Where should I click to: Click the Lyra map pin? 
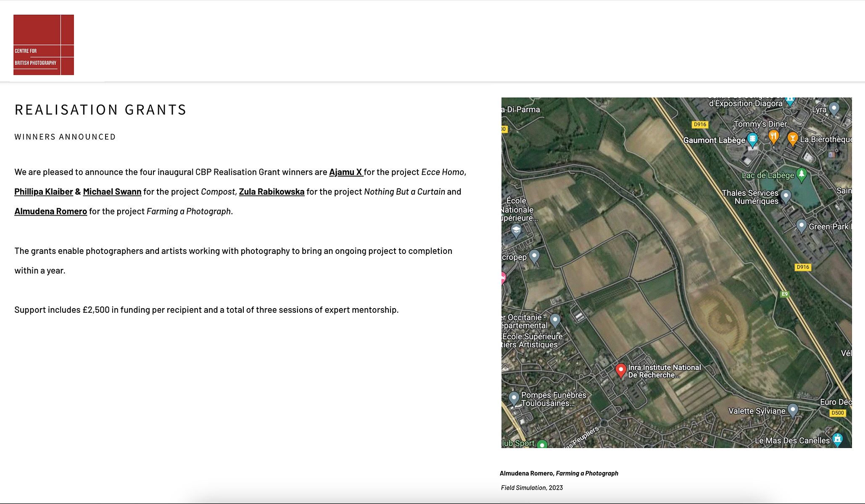pos(834,109)
